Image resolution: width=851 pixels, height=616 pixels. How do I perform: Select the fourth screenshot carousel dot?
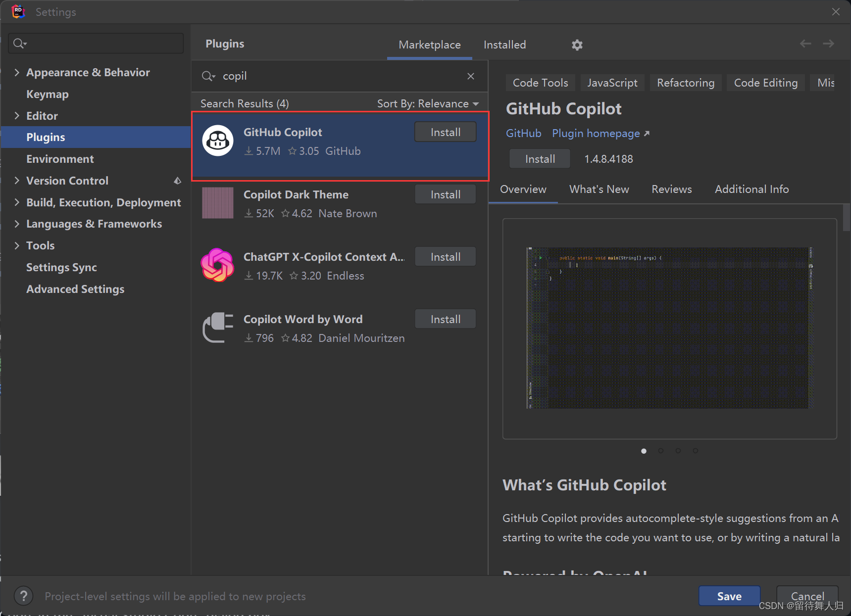click(x=696, y=451)
